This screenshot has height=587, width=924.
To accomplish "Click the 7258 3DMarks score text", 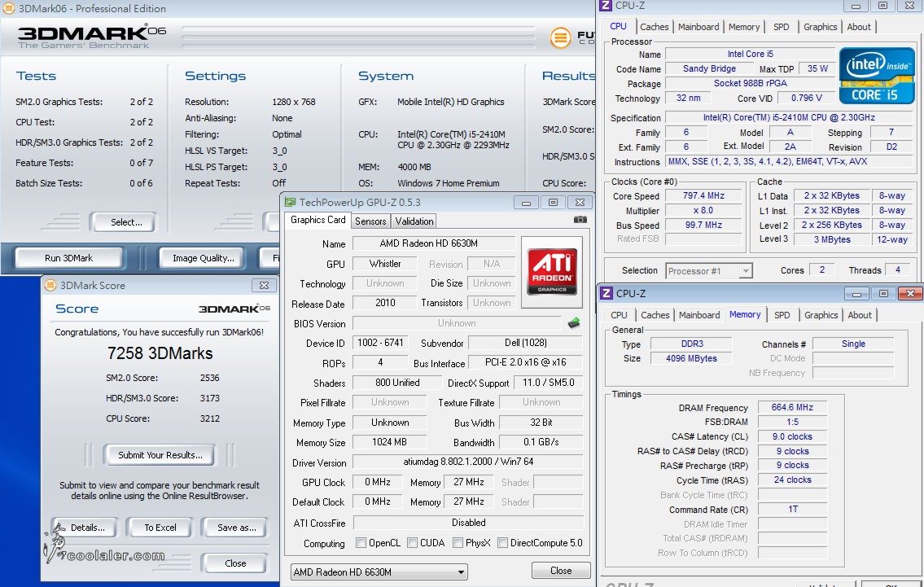I will [x=160, y=353].
